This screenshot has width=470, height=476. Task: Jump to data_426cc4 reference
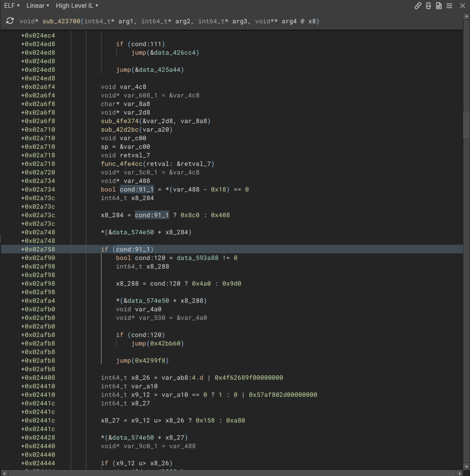(x=174, y=53)
